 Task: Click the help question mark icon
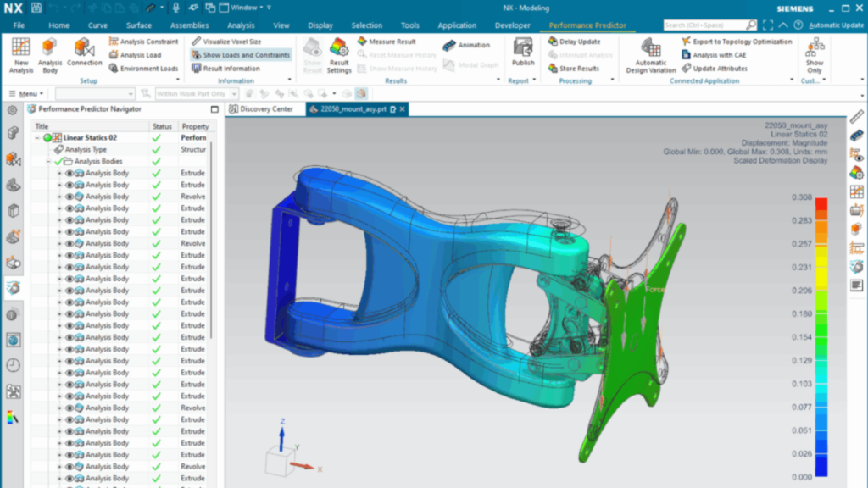pos(798,25)
